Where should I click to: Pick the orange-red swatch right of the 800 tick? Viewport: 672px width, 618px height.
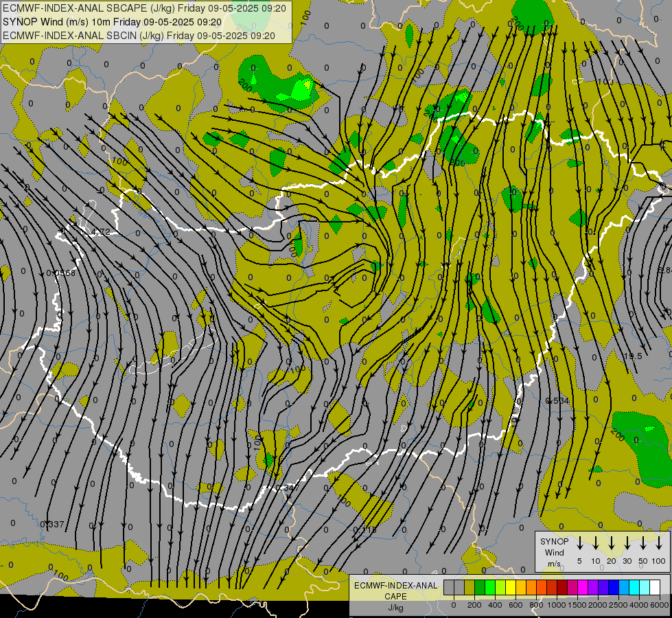click(x=542, y=588)
